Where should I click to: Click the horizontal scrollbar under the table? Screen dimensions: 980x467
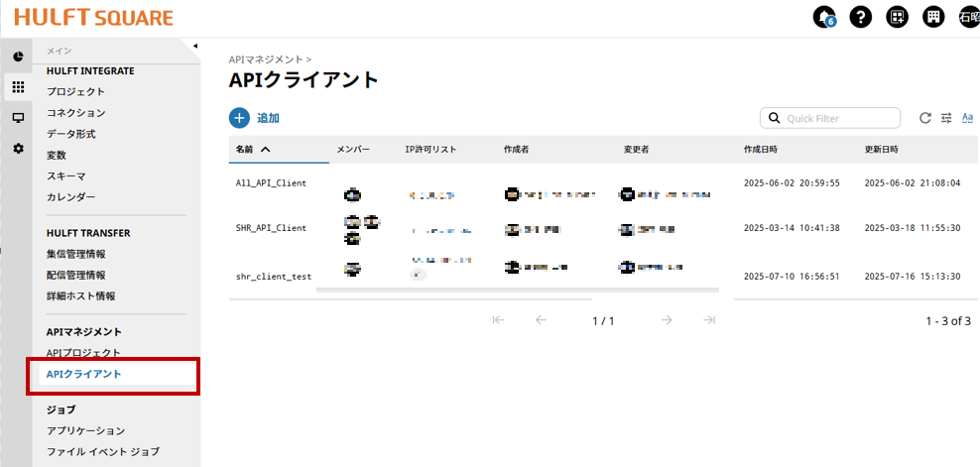516,291
